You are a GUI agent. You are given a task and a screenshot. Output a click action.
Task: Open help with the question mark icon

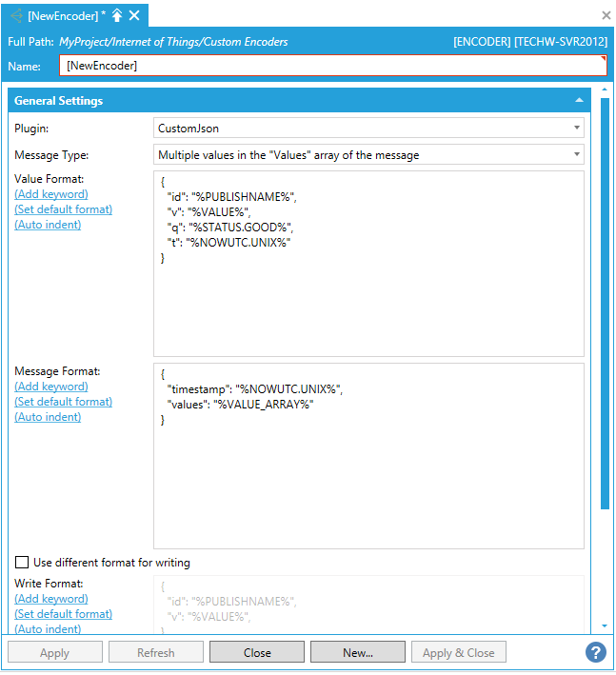596,652
